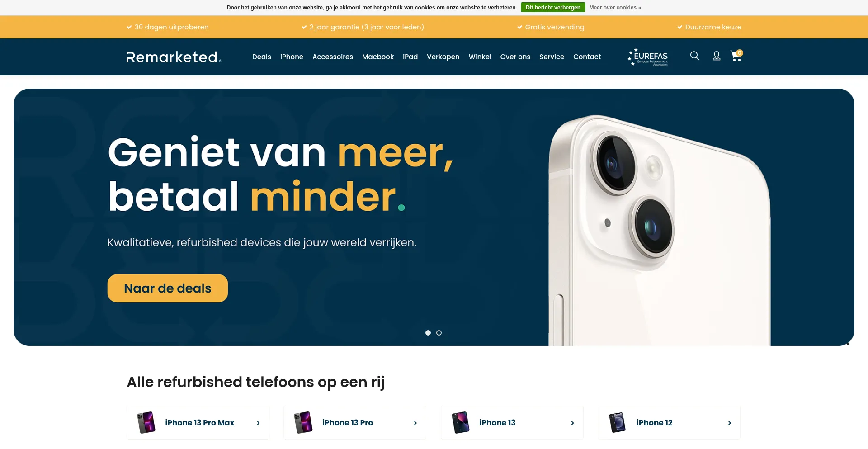Select the first carousel slide dot

[x=428, y=333]
